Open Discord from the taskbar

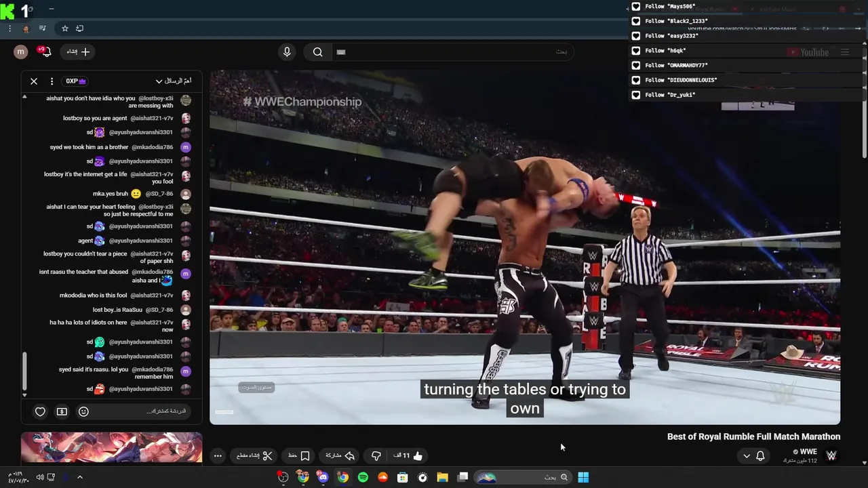click(323, 477)
